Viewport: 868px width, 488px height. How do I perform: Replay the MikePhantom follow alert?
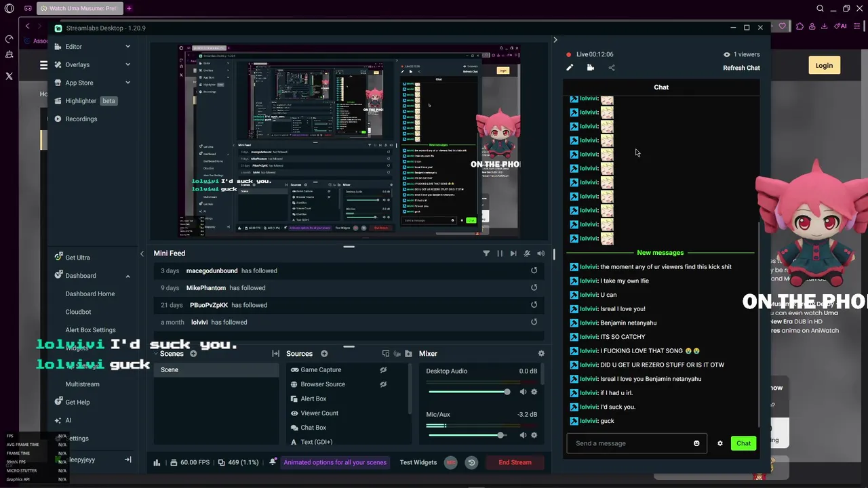coord(534,287)
